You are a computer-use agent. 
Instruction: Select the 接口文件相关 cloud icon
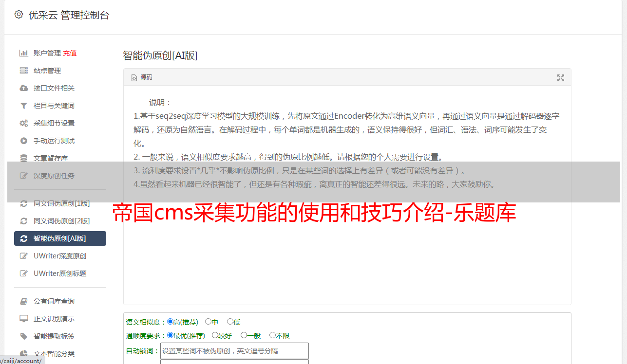(23, 88)
